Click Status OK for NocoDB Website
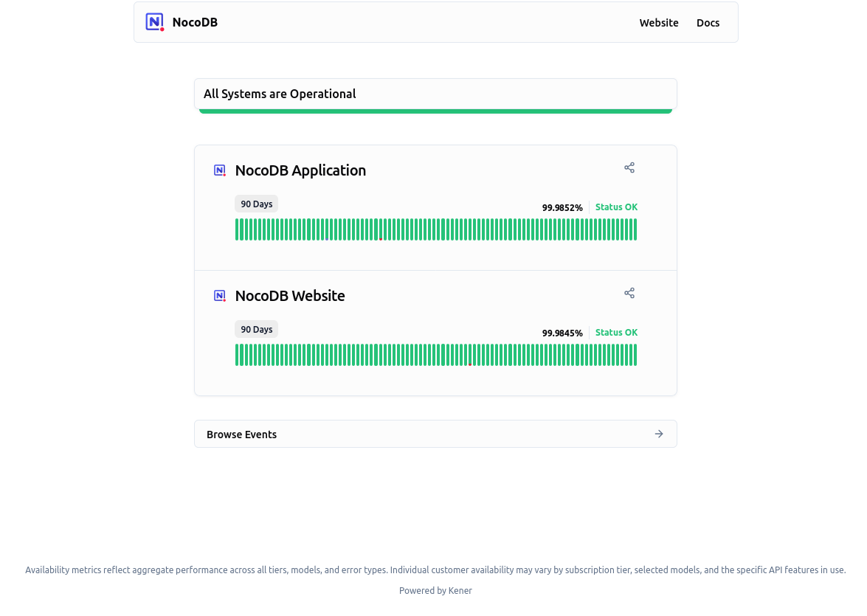 [616, 333]
